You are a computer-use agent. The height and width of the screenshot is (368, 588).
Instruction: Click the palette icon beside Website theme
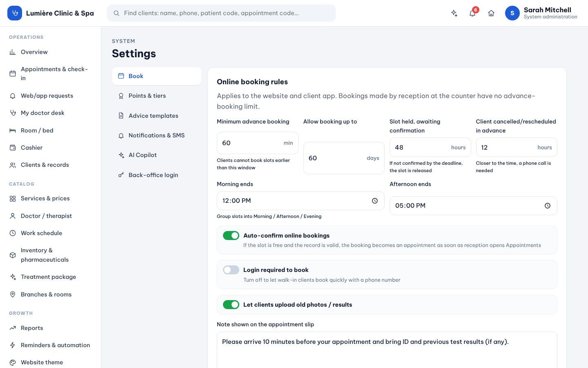coord(13,362)
